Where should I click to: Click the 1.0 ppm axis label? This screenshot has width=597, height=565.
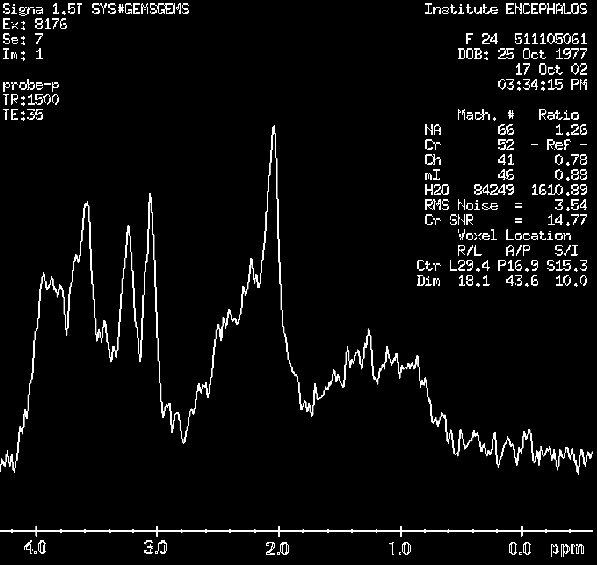[400, 548]
